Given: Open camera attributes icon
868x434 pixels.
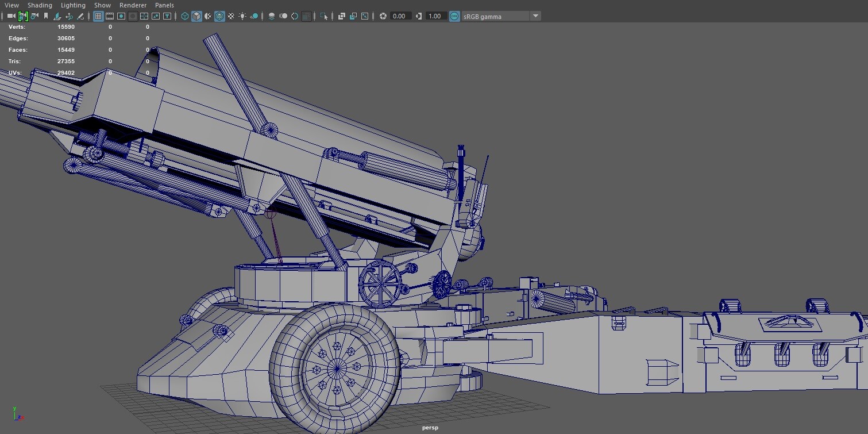Looking at the screenshot, I should pos(35,16).
